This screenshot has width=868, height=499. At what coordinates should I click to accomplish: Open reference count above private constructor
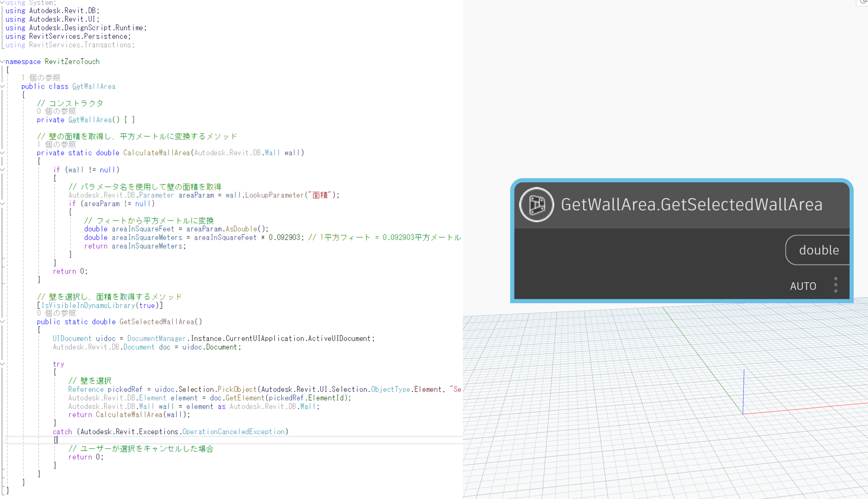pyautogui.click(x=56, y=111)
